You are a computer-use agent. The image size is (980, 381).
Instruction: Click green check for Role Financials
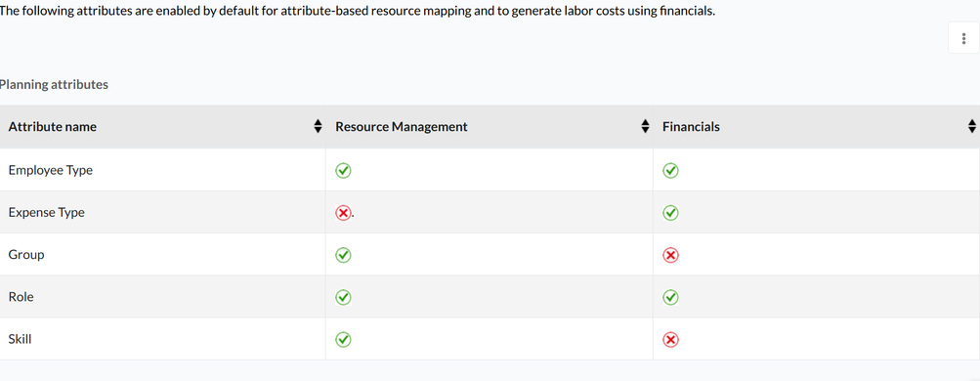click(670, 297)
